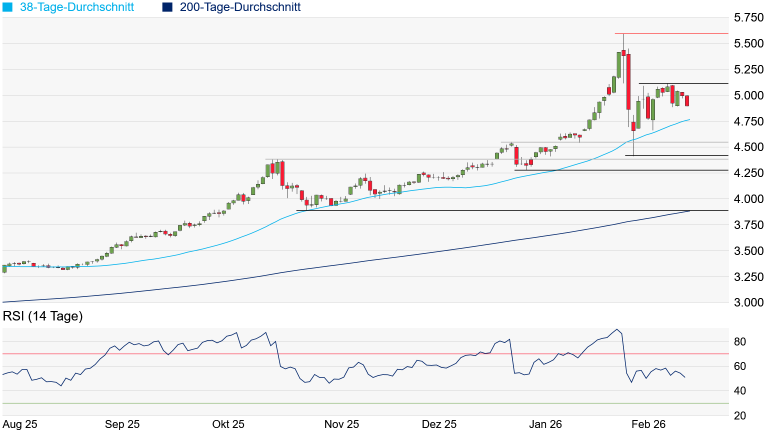The height and width of the screenshot is (430, 765).
Task: Click the RSI (14 Tage) indicator title
Action: [x=42, y=317]
